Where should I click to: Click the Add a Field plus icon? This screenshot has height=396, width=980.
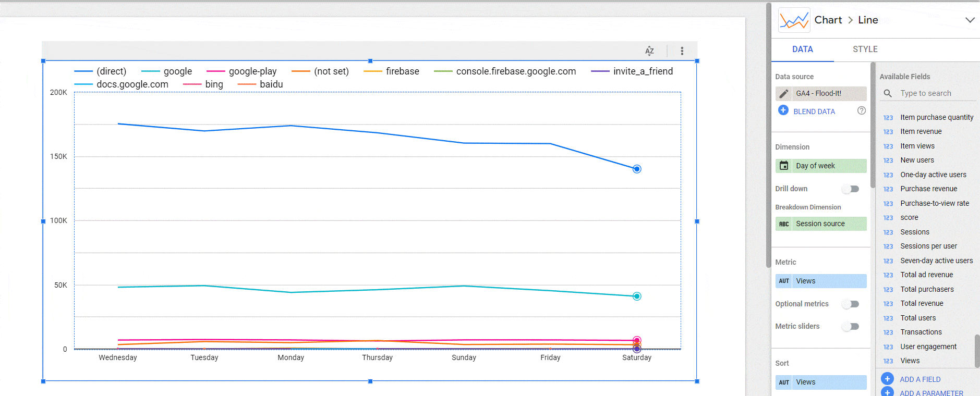[x=887, y=379]
